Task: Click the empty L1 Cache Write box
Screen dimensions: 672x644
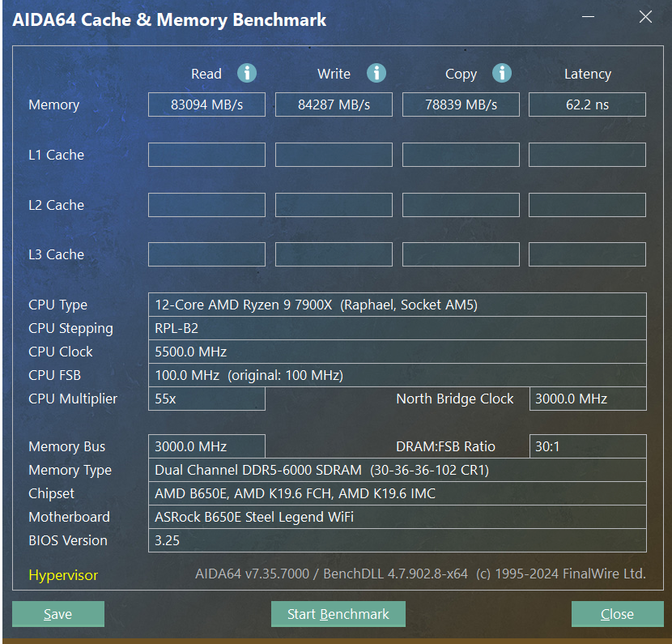Action: pyautogui.click(x=334, y=155)
